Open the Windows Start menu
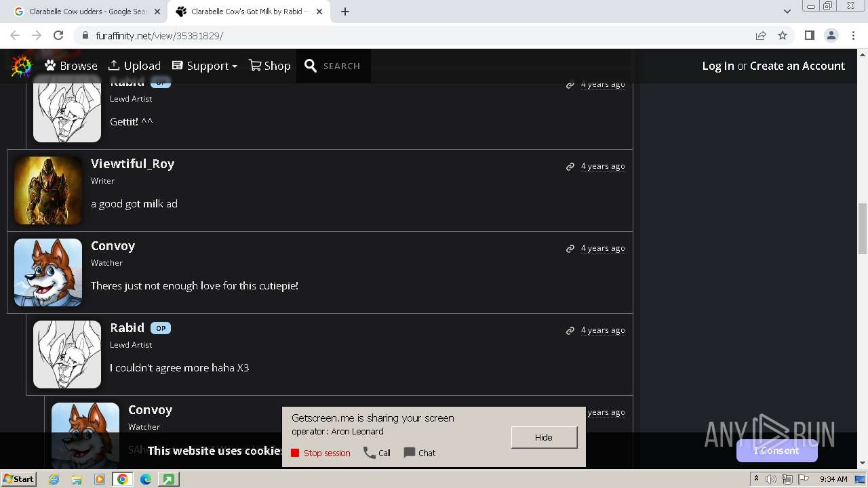This screenshot has width=868, height=488. pos(19,479)
